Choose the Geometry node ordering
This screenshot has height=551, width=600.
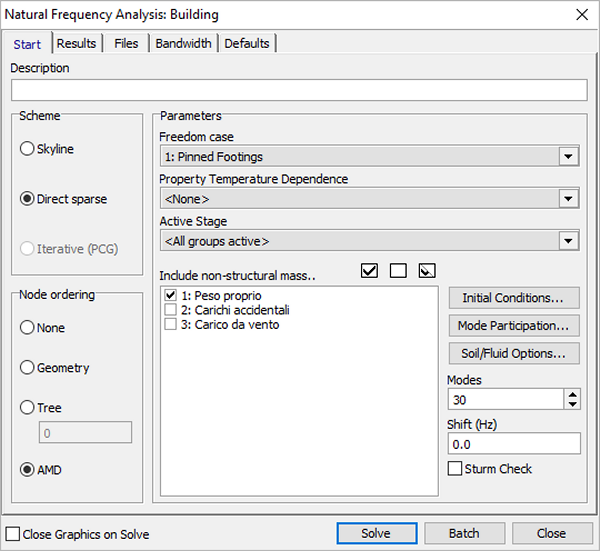click(x=27, y=368)
